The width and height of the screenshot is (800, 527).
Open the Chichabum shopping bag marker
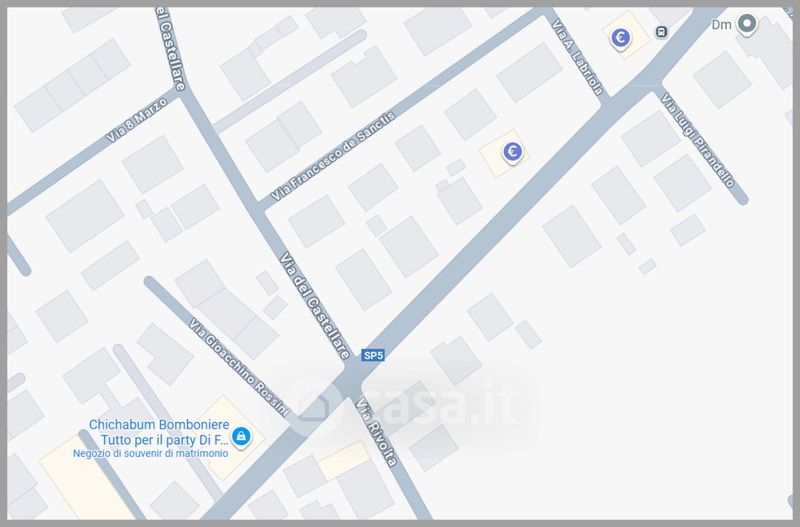241,437
